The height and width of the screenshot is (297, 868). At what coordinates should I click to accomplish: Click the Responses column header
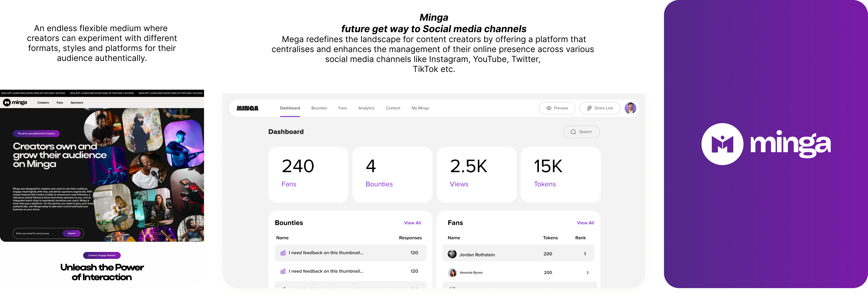pyautogui.click(x=410, y=238)
